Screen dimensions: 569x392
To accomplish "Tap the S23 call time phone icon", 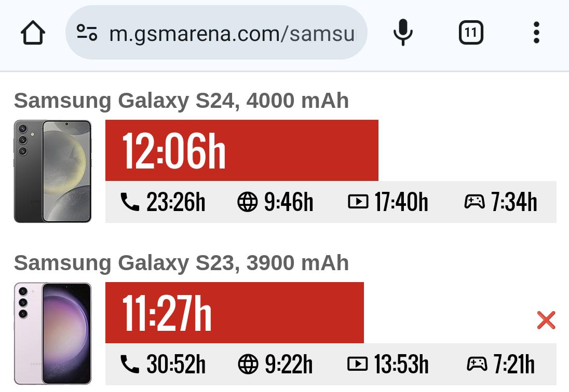I will point(130,364).
